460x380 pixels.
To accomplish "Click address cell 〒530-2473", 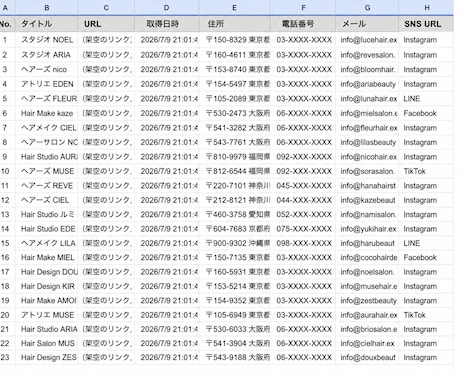I will point(234,113).
